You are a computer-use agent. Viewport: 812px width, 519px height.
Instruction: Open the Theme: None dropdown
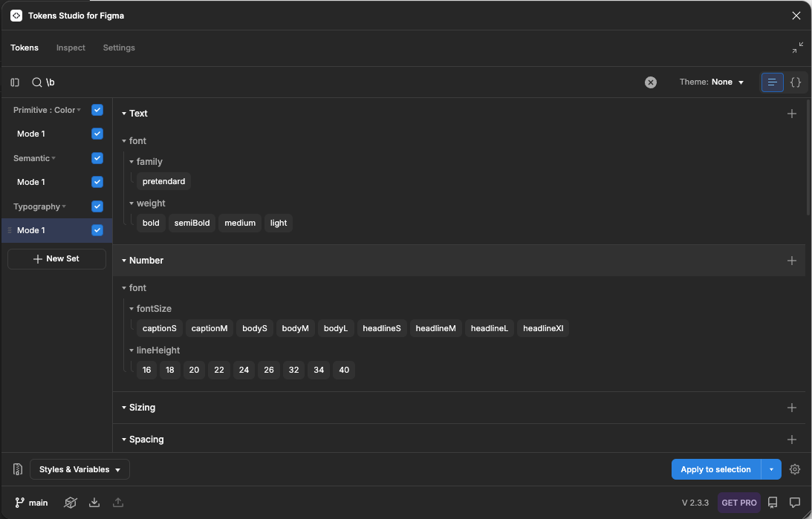tap(712, 82)
